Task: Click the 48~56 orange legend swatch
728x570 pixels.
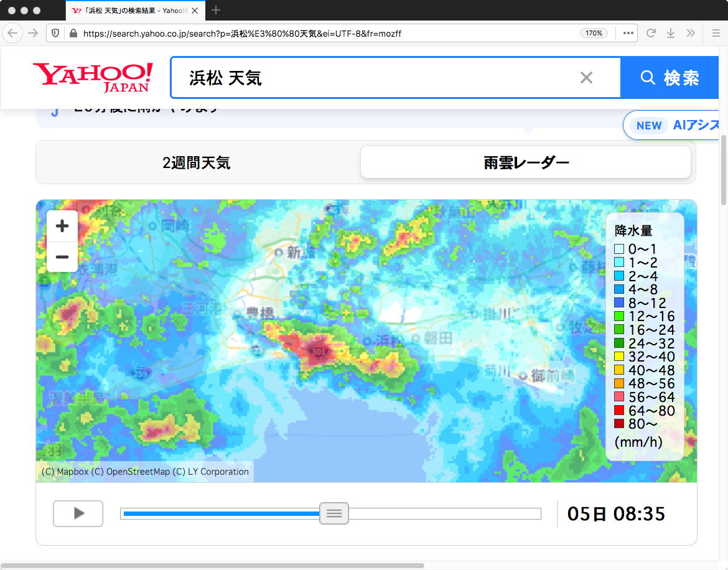Action: tap(619, 383)
